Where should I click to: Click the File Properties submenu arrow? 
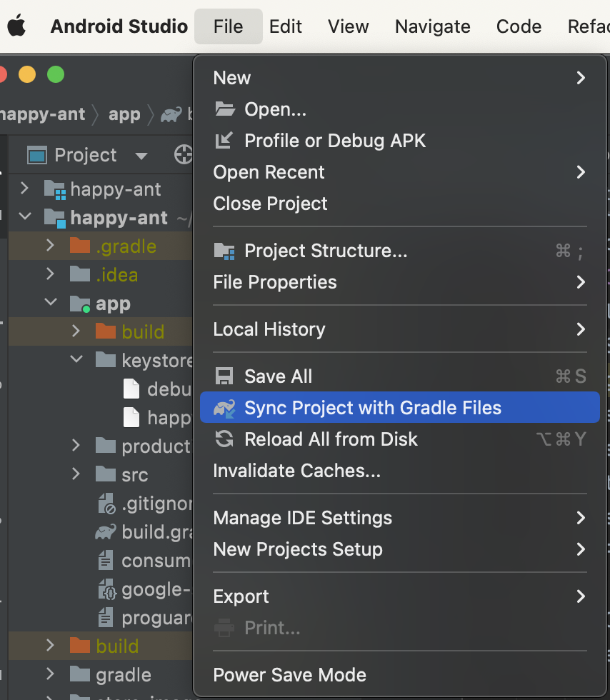click(x=581, y=282)
